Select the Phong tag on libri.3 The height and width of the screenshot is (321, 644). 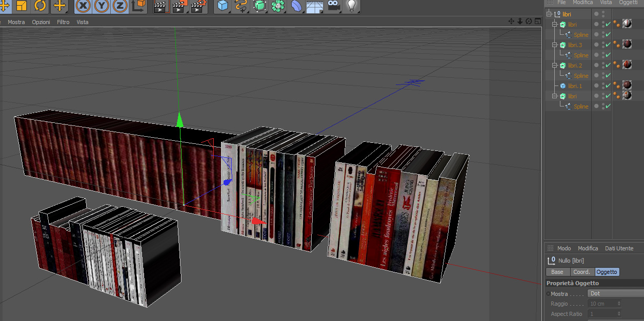617,45
